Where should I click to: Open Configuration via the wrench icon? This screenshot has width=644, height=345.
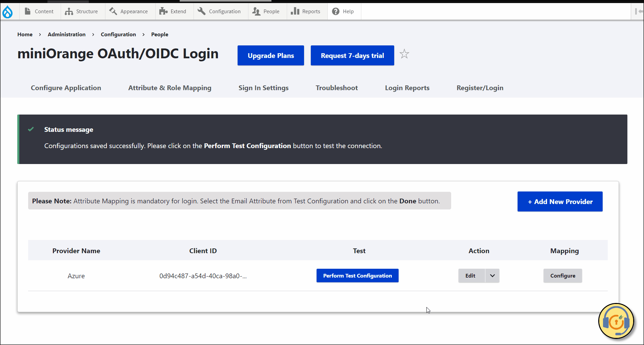pyautogui.click(x=201, y=11)
